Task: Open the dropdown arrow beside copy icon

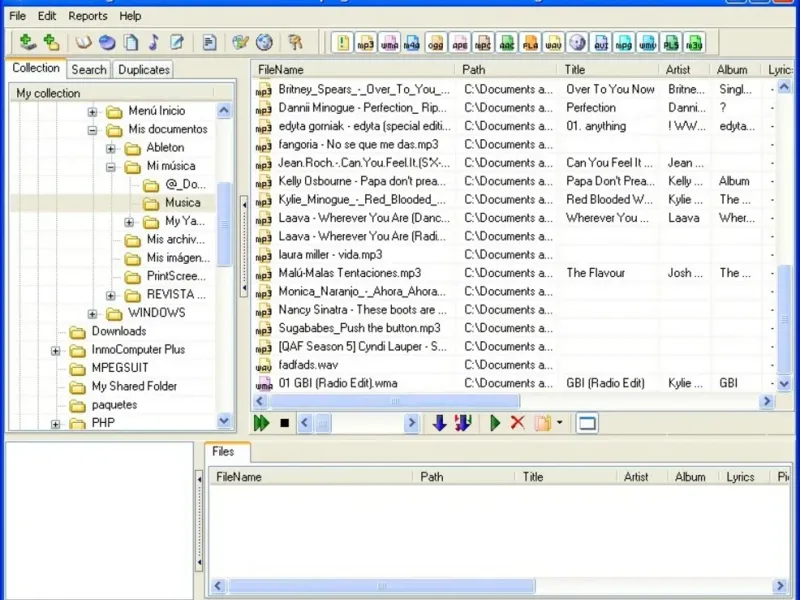Action: pos(560,423)
